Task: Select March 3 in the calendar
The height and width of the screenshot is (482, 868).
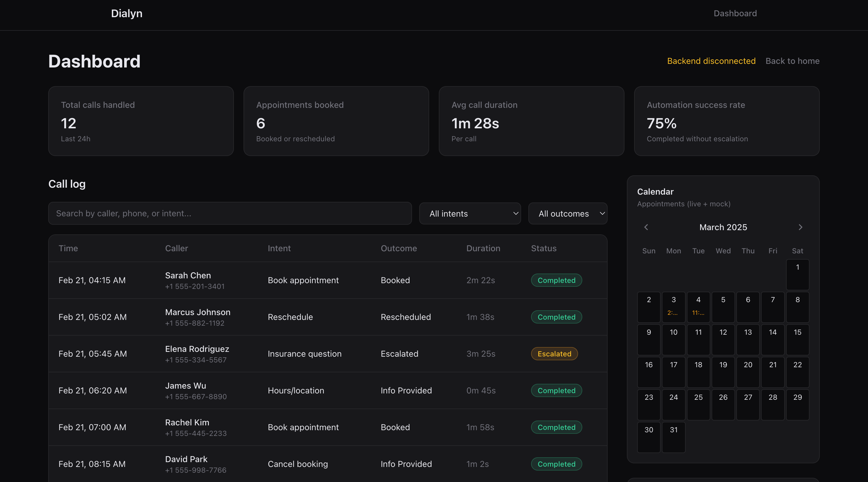Action: pos(673,307)
